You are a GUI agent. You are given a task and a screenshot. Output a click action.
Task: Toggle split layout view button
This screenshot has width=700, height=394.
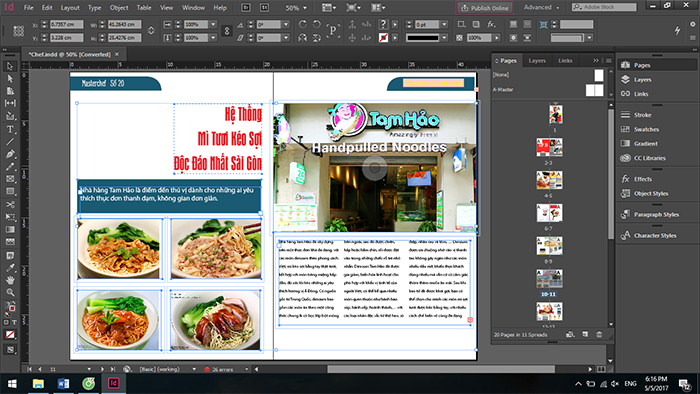click(601, 369)
